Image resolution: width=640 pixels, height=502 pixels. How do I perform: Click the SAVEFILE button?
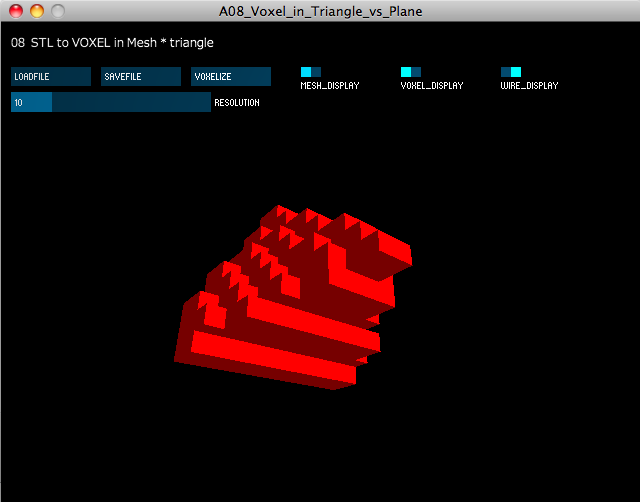point(140,76)
